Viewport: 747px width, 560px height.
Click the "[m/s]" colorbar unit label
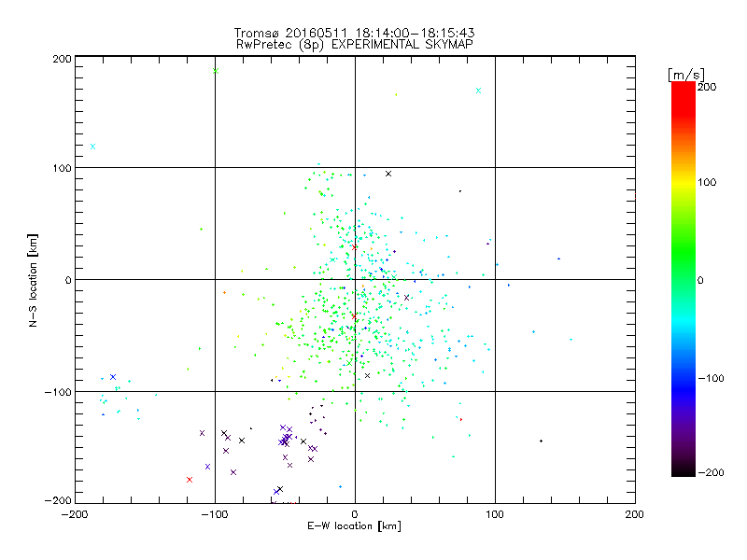point(686,75)
